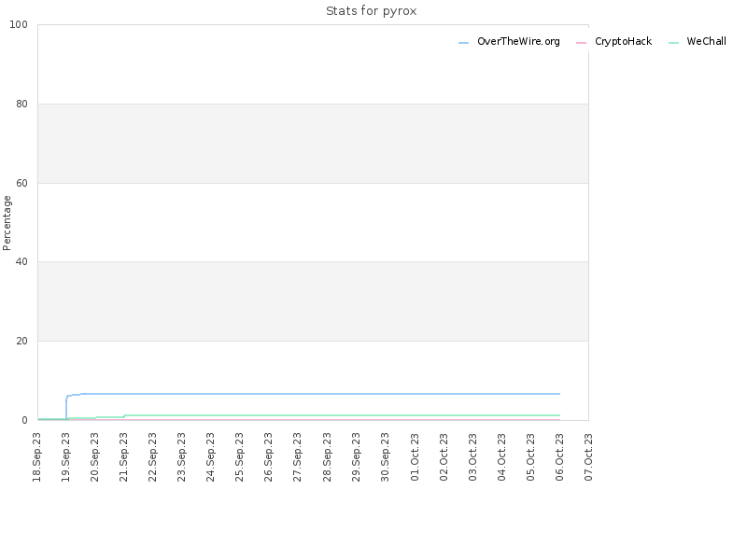The height and width of the screenshot is (560, 747).
Task: Click the chart title Stats for pyrox
Action: tap(371, 11)
